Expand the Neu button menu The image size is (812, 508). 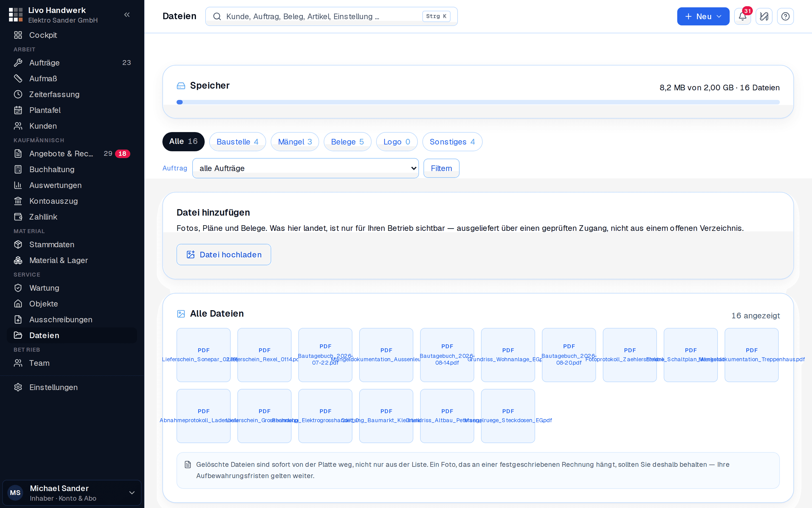703,16
